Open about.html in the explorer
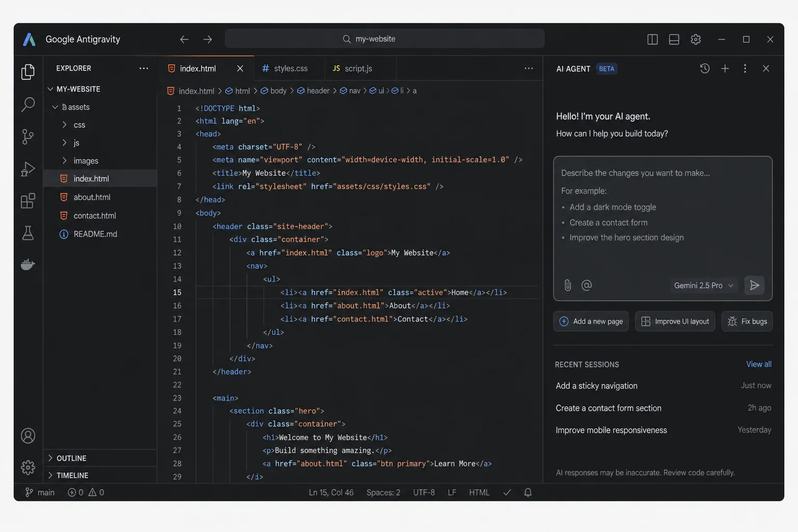Screen dimensions: 798x532 pyautogui.click(x=92, y=197)
